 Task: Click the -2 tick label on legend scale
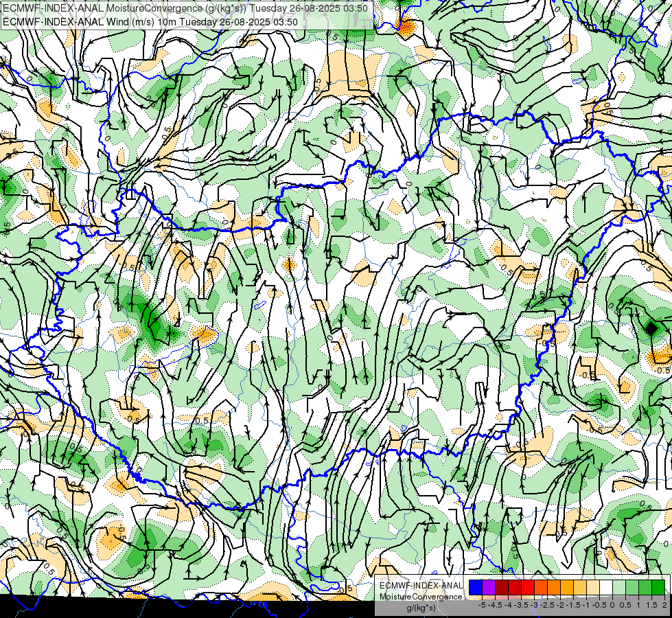560,605
